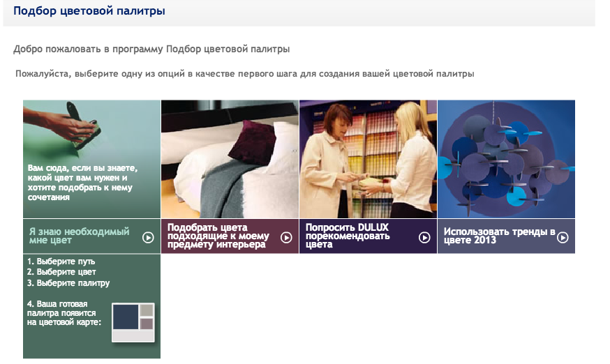Image resolution: width=610 pixels, height=364 pixels.
Task: Click the arrow icon beside "Я знаю необходимый мне цвет"
Action: tap(148, 237)
